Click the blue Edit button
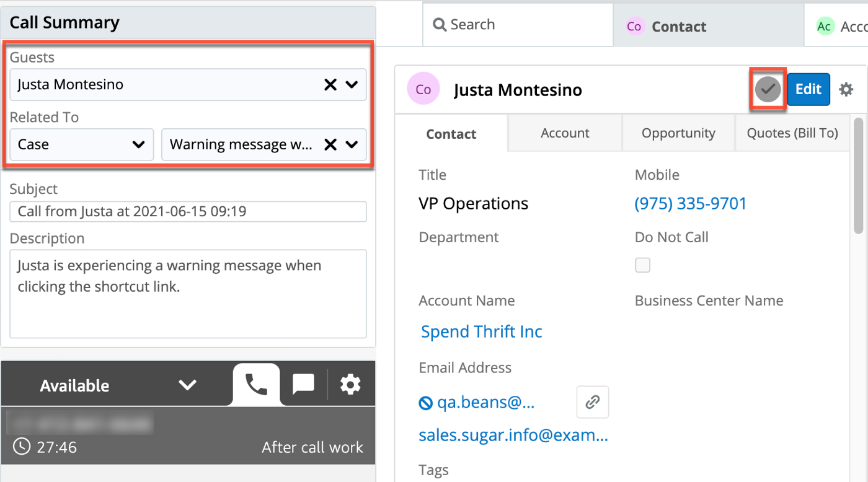This screenshot has width=868, height=482. click(808, 89)
